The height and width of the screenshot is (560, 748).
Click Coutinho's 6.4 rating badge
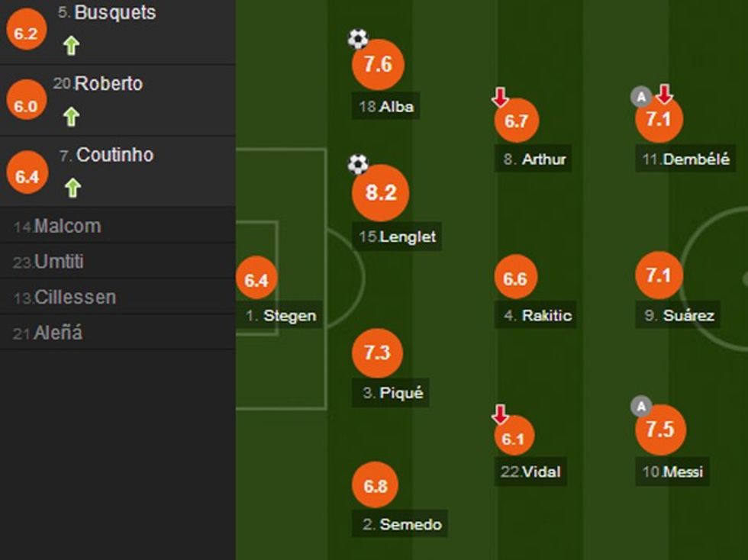tap(26, 177)
